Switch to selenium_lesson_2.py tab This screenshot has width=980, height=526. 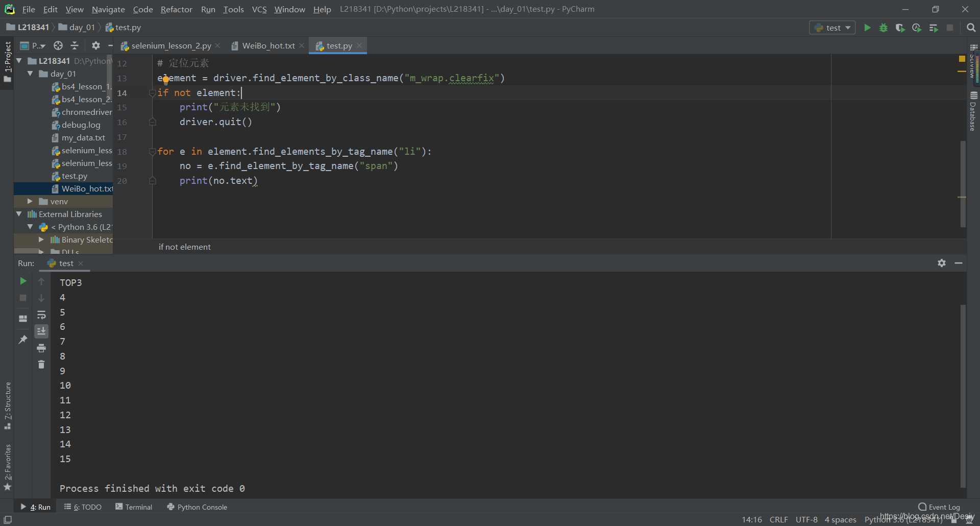(x=170, y=46)
